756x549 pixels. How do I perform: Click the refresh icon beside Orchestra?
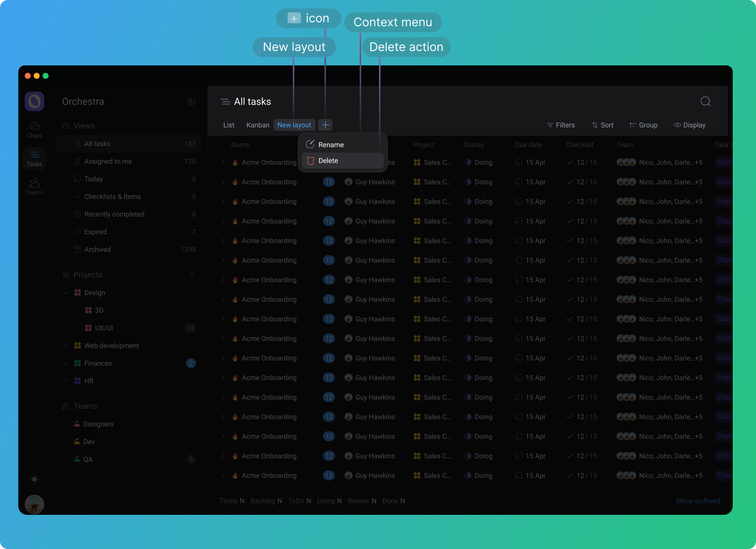191,102
